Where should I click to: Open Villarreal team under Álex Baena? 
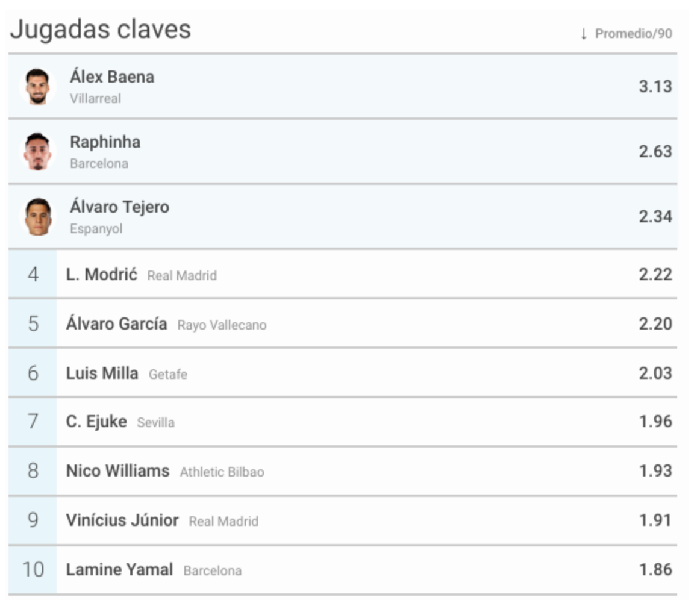[x=96, y=99]
